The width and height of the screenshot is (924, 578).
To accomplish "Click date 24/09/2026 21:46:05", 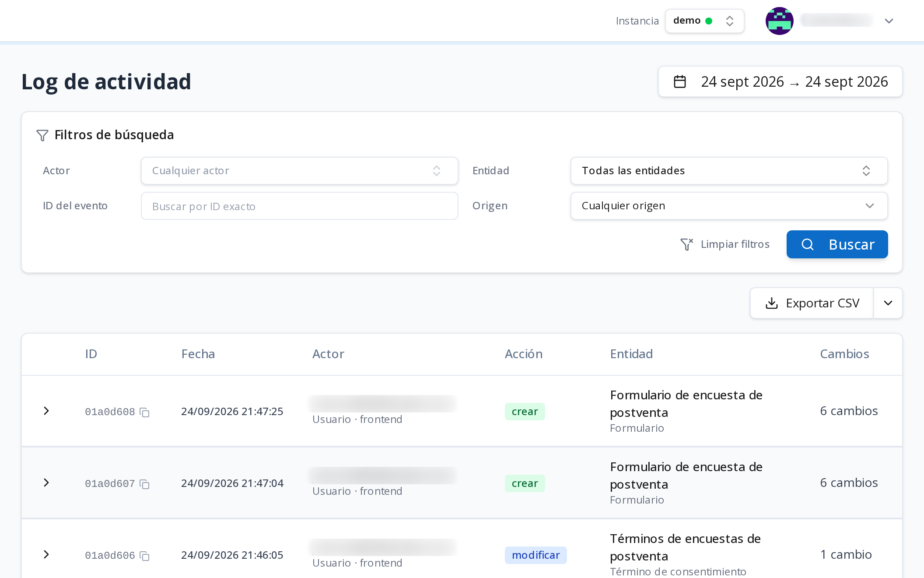I will click(232, 555).
